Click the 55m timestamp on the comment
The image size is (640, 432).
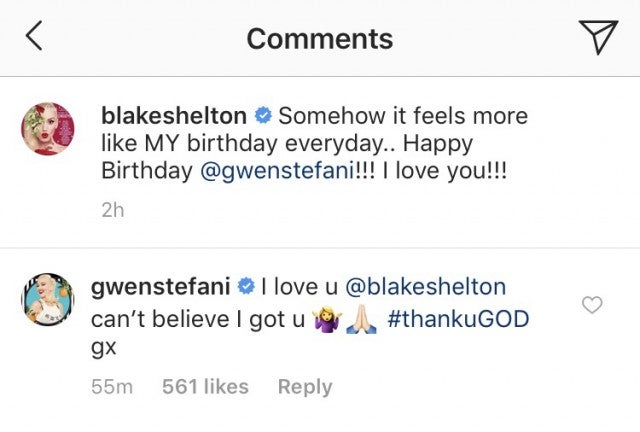coord(111,386)
